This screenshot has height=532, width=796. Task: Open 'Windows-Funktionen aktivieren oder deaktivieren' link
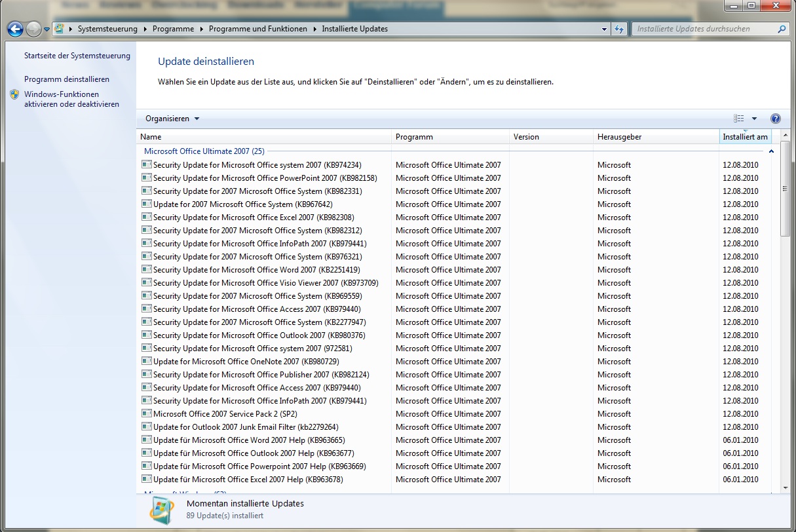click(72, 99)
